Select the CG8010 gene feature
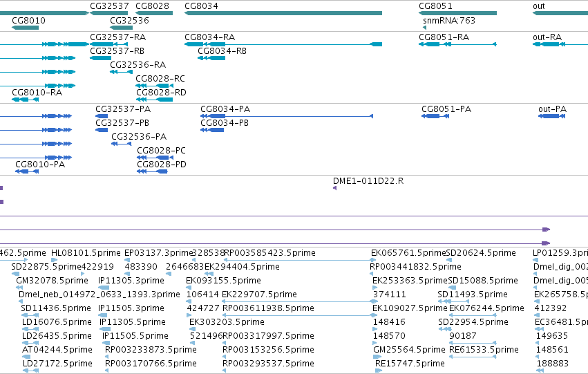This screenshot has height=374, width=588. (x=25, y=28)
